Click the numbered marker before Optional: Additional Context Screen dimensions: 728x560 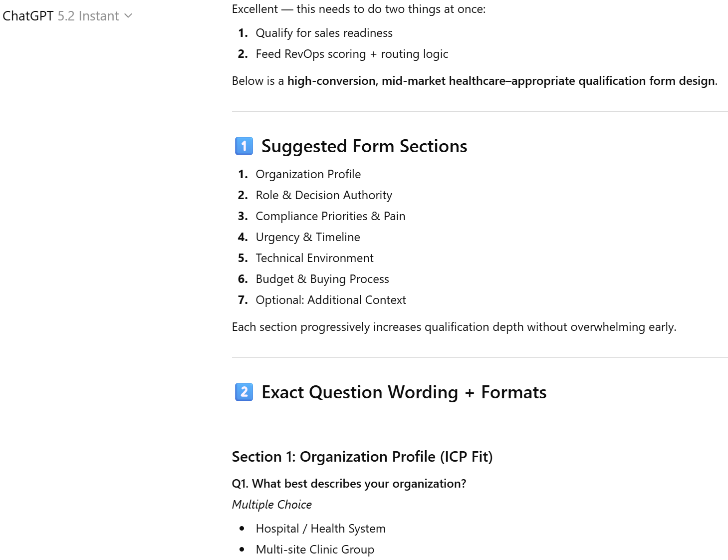tap(243, 299)
